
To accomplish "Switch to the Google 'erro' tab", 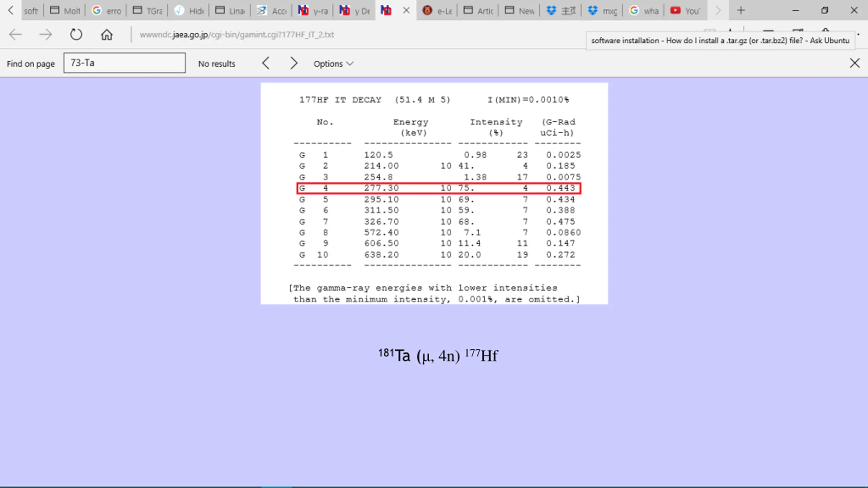I will tap(106, 11).
